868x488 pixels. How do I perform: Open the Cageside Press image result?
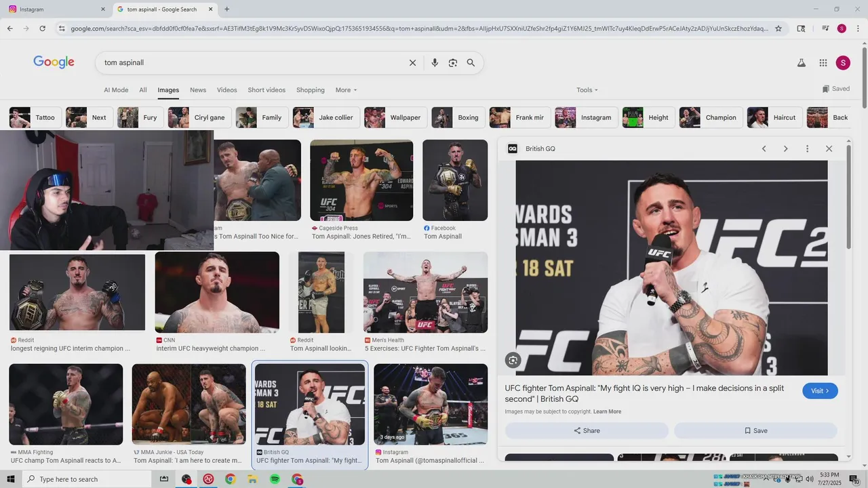click(x=361, y=180)
